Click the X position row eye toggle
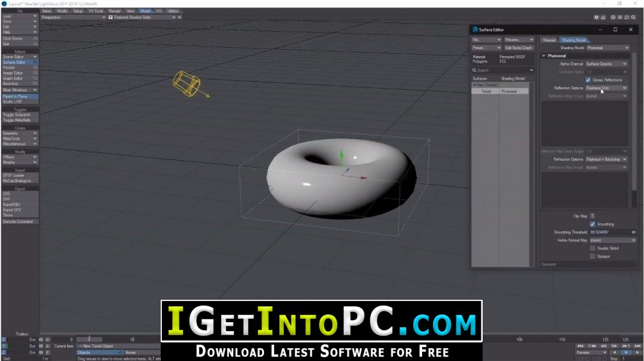 (41, 340)
